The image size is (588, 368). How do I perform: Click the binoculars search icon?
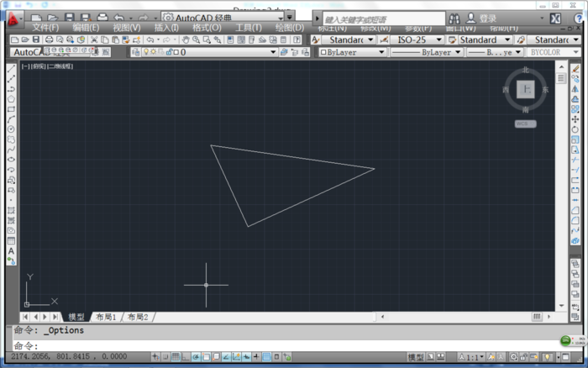[x=453, y=18]
